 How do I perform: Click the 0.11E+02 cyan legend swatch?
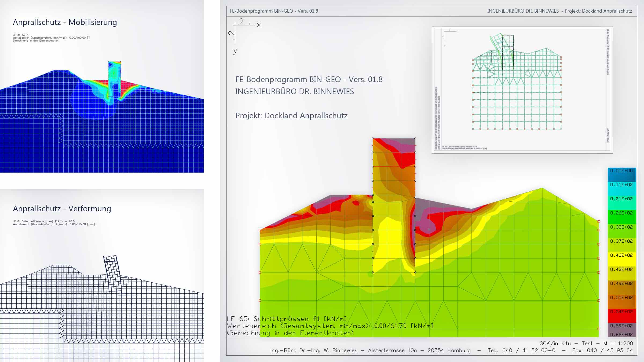(x=622, y=189)
